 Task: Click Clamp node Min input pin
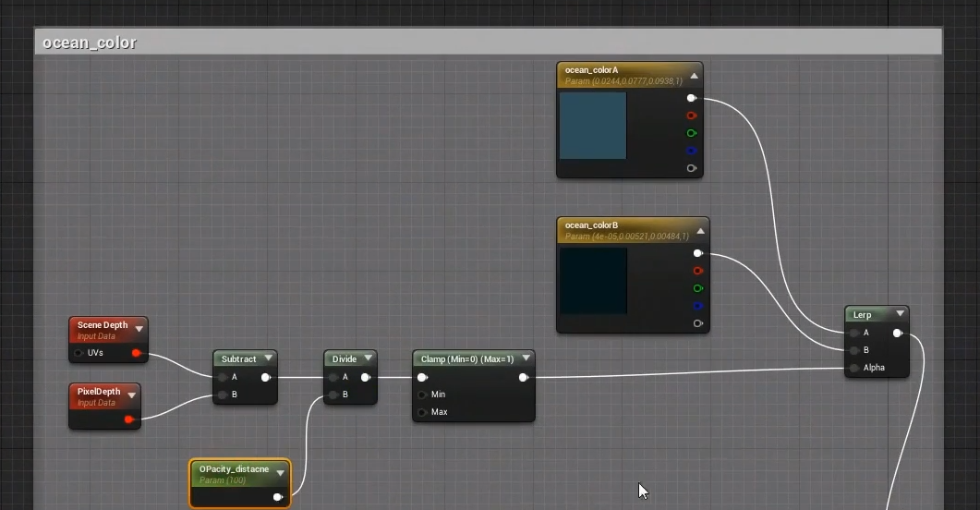(x=422, y=395)
